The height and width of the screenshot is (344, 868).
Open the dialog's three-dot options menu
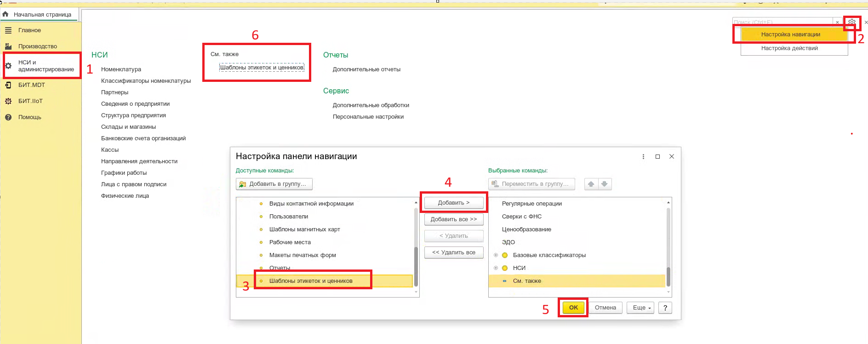[643, 157]
